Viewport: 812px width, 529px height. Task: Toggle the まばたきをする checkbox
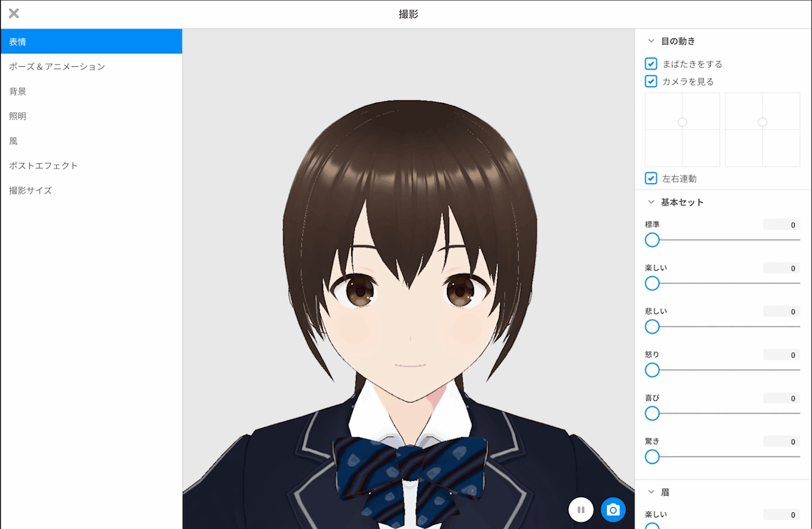coord(651,64)
